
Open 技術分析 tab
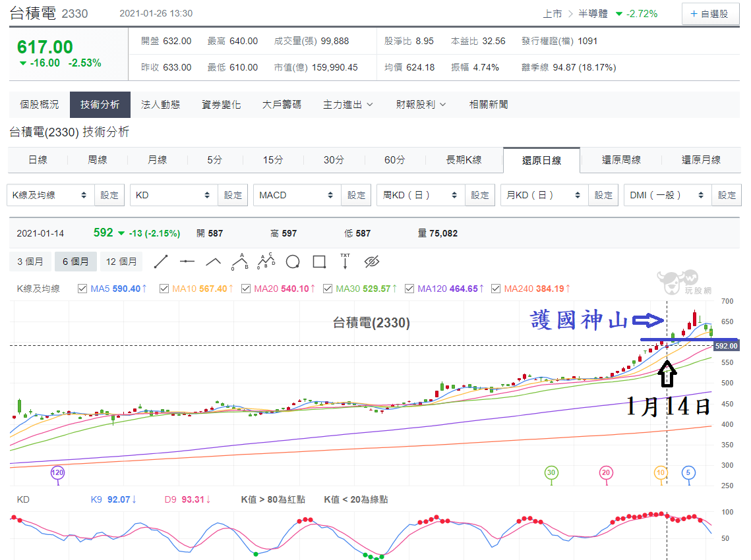[100, 104]
